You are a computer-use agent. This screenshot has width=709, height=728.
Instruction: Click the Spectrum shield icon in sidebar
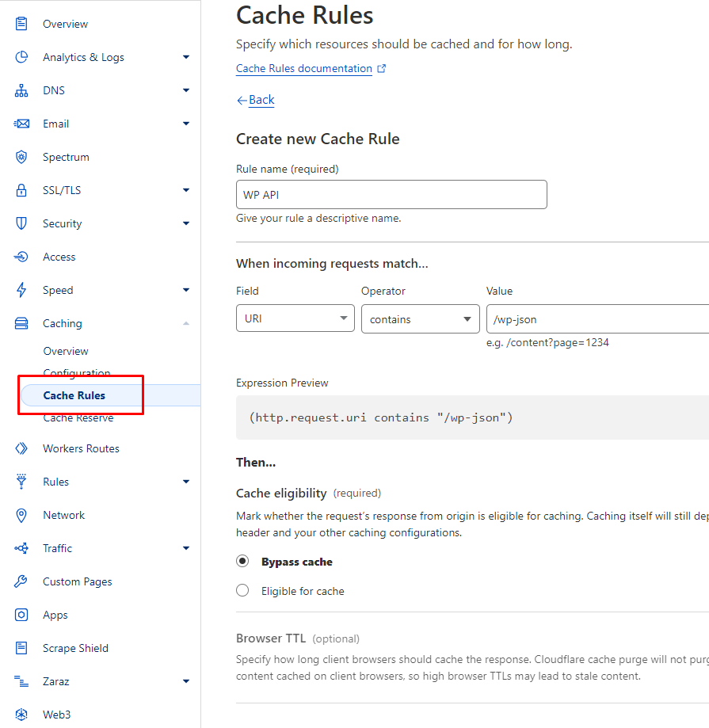point(21,157)
